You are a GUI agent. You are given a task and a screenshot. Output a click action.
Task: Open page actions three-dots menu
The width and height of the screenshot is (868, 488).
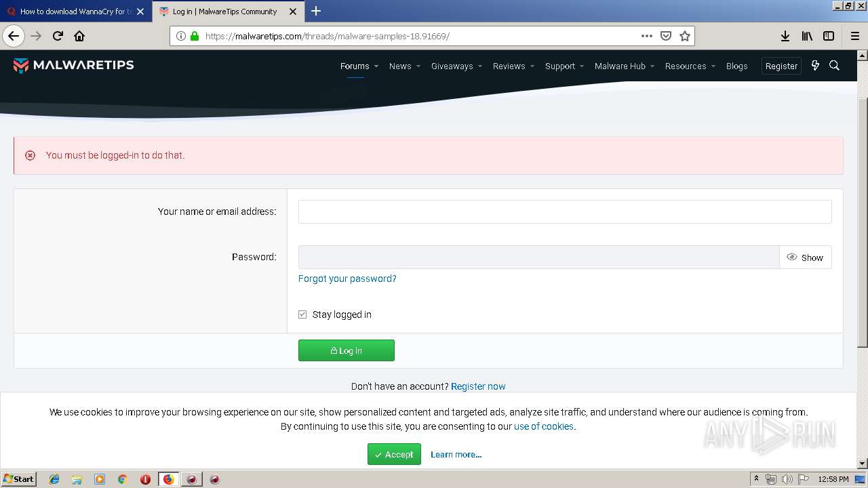coord(647,36)
